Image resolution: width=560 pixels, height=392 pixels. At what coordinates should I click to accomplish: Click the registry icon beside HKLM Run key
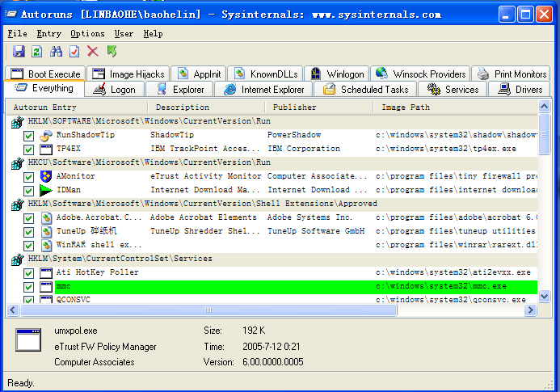click(x=17, y=122)
